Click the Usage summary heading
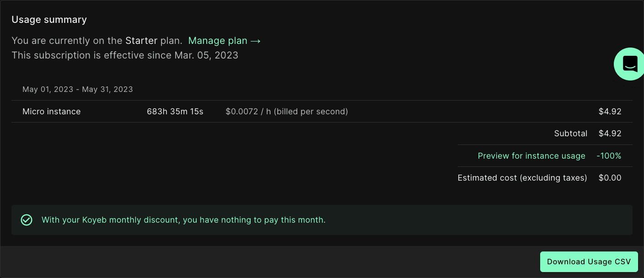 click(49, 20)
